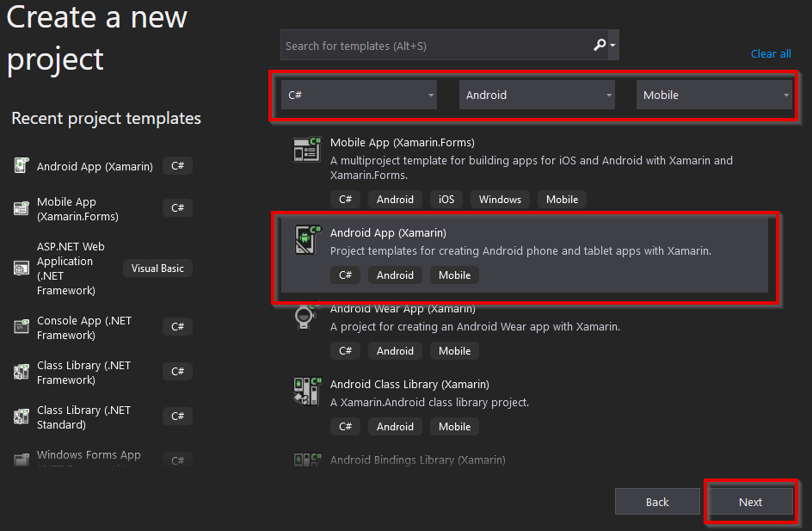
Task: Click the Back button
Action: [656, 502]
